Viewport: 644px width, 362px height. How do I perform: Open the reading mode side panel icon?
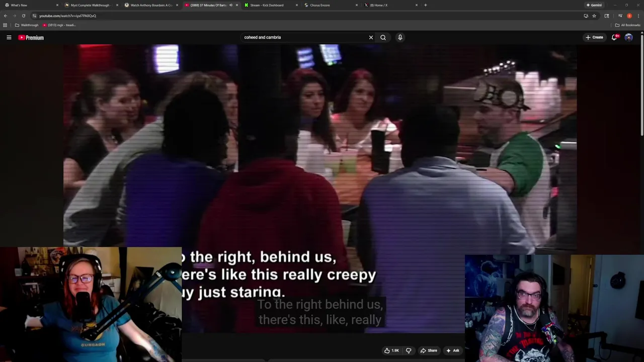(x=607, y=16)
